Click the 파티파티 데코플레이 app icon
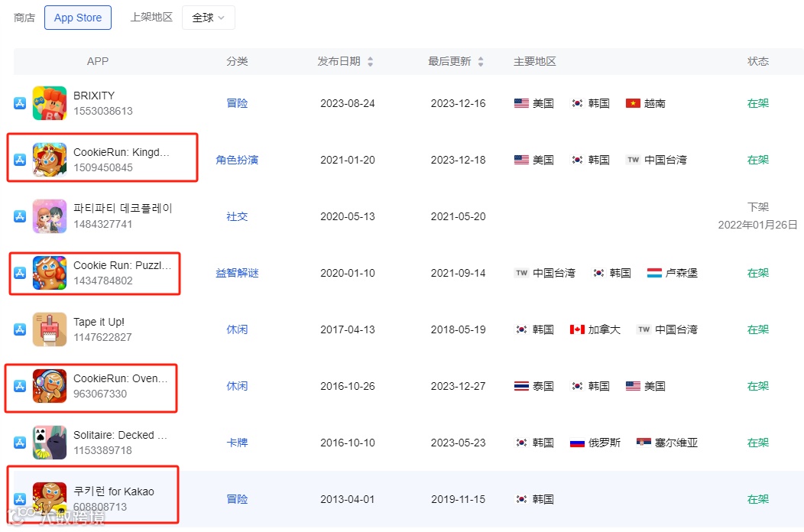 [x=50, y=216]
